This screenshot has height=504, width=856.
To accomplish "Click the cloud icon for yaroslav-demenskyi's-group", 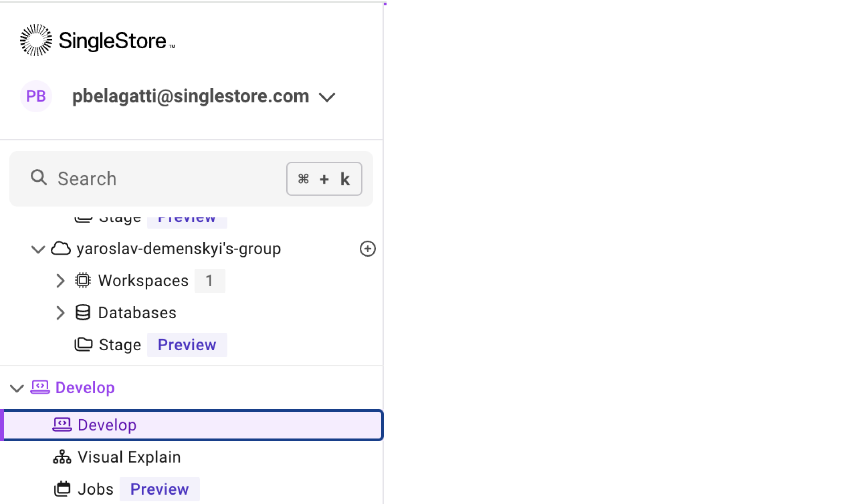I will coord(61,249).
